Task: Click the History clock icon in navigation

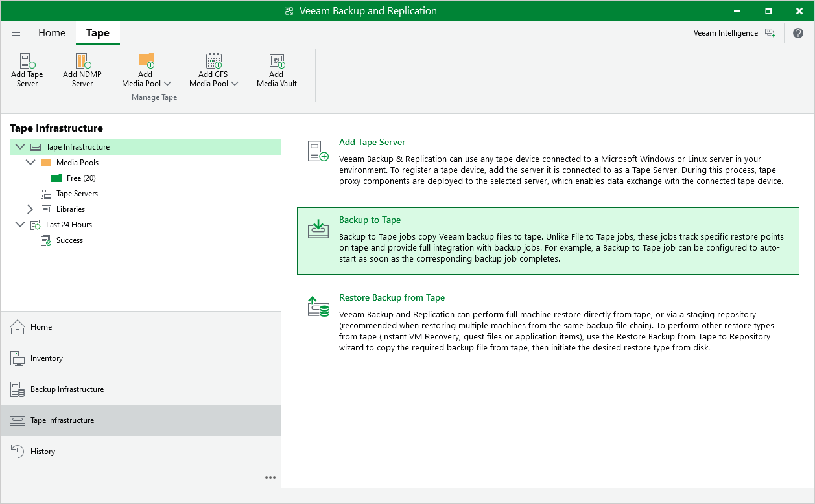Action: (18, 452)
